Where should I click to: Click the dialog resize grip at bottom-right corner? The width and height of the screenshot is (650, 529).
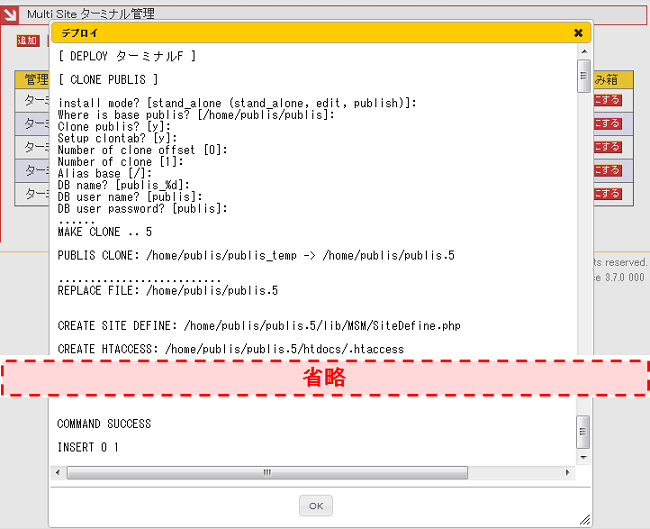click(584, 518)
